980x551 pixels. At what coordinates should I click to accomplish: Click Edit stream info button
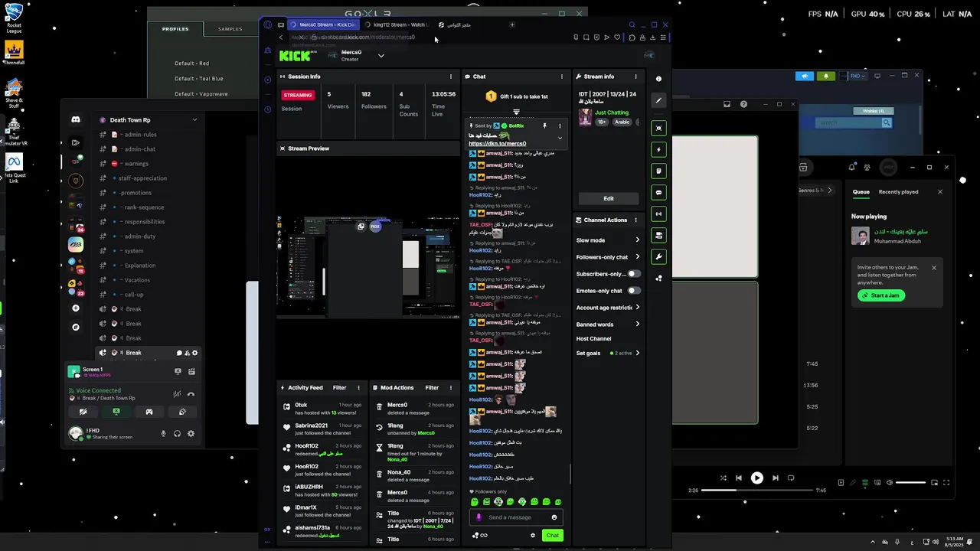point(609,198)
